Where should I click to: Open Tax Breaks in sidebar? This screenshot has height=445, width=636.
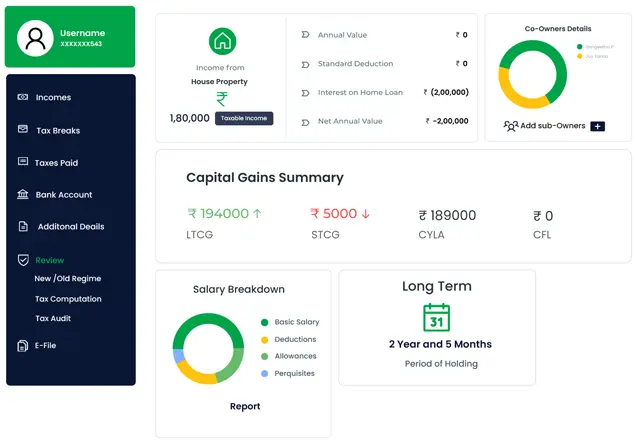click(x=57, y=131)
